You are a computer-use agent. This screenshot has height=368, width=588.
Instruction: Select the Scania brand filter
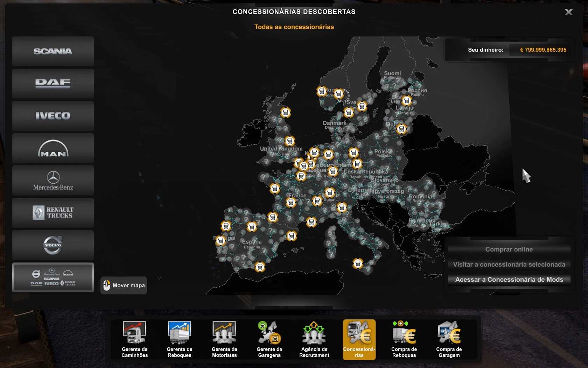[x=53, y=51]
